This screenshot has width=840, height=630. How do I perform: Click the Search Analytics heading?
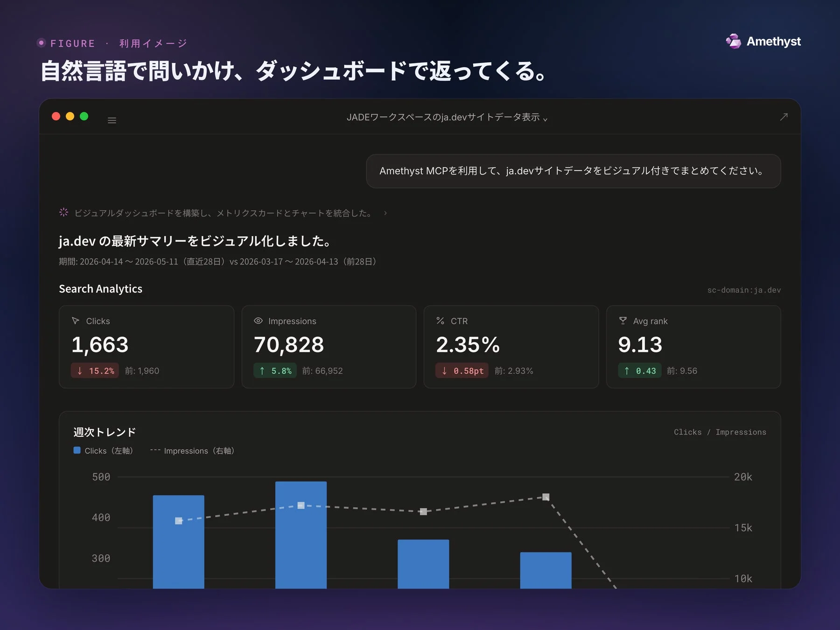point(101,289)
